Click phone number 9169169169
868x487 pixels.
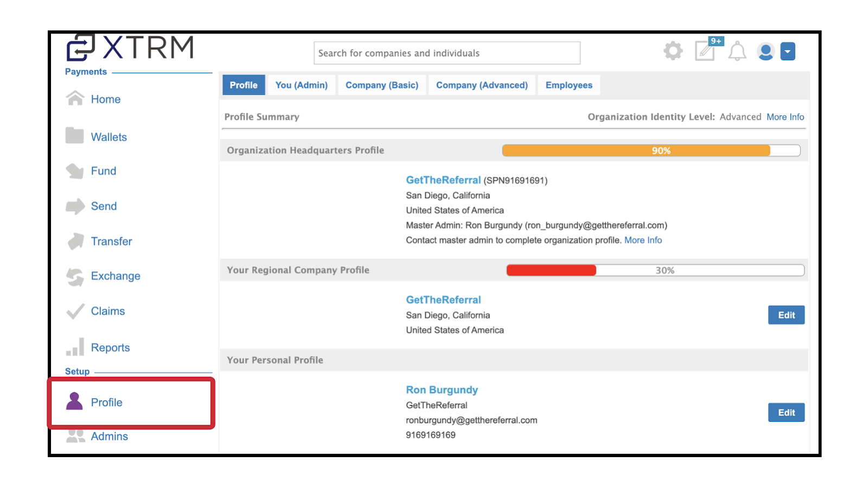click(431, 435)
